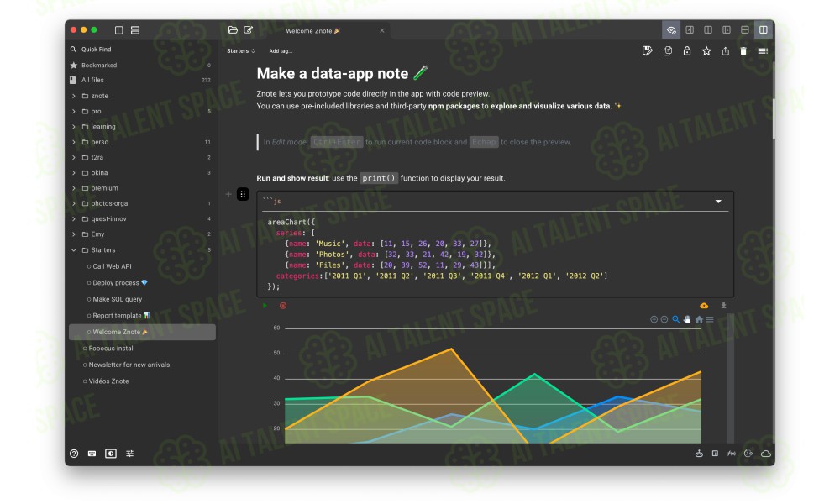
Task: Run the code block with play icon
Action: (265, 305)
